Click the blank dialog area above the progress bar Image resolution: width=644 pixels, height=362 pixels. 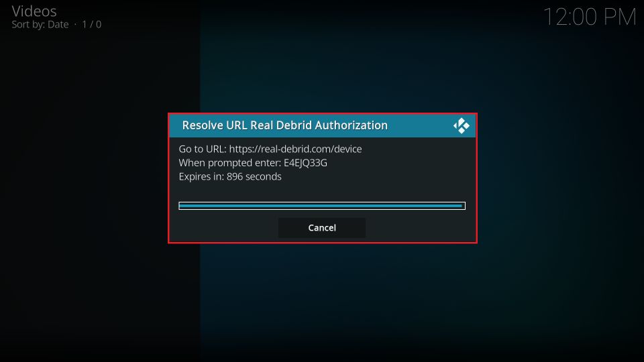(x=322, y=192)
